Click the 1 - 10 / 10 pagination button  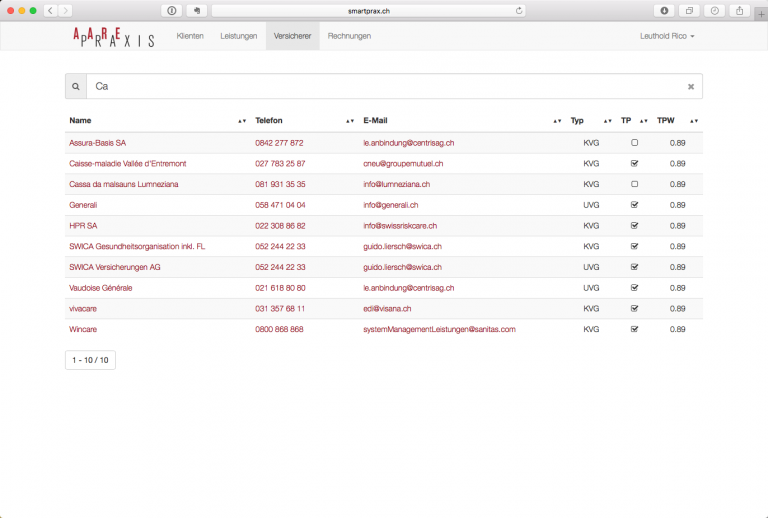[x=90, y=360]
